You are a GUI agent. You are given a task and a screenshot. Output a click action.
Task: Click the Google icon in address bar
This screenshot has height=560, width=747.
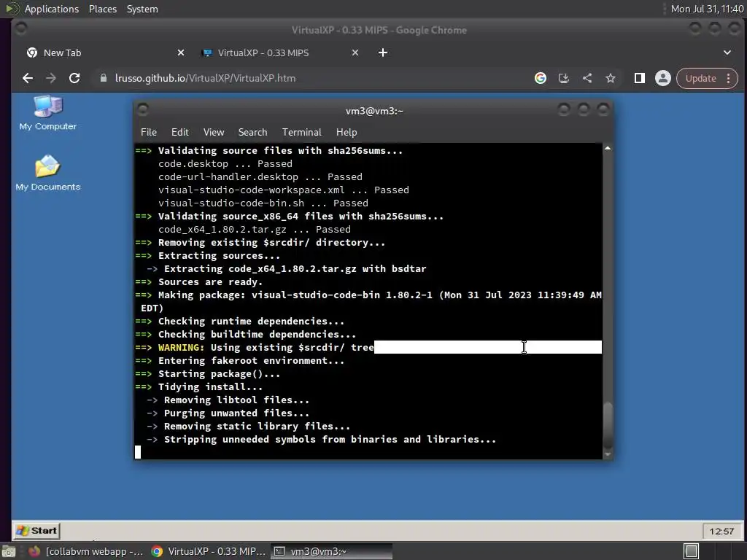(541, 78)
